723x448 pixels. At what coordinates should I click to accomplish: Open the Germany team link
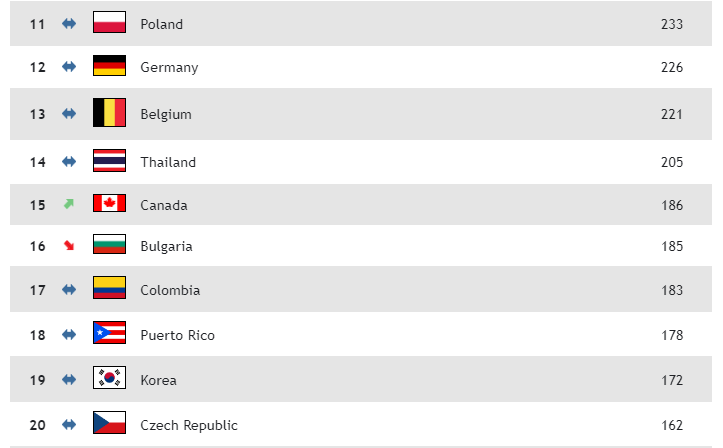[x=169, y=68]
